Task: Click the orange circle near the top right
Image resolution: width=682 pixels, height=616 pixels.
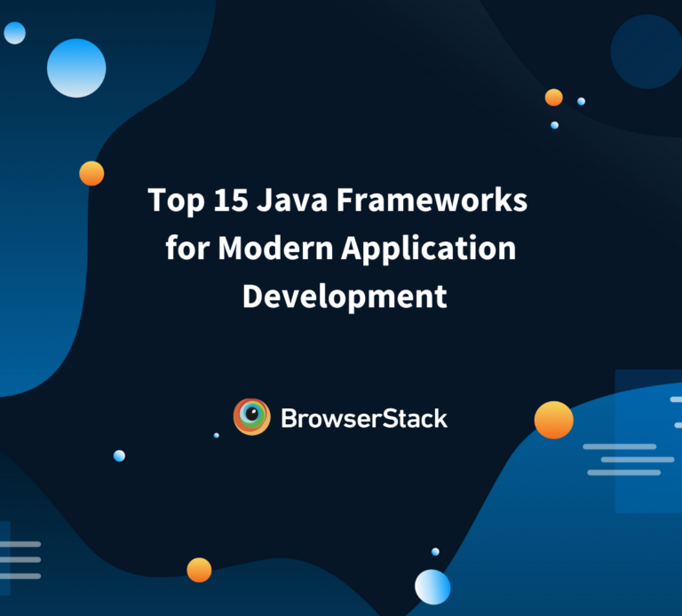Action: 553,97
